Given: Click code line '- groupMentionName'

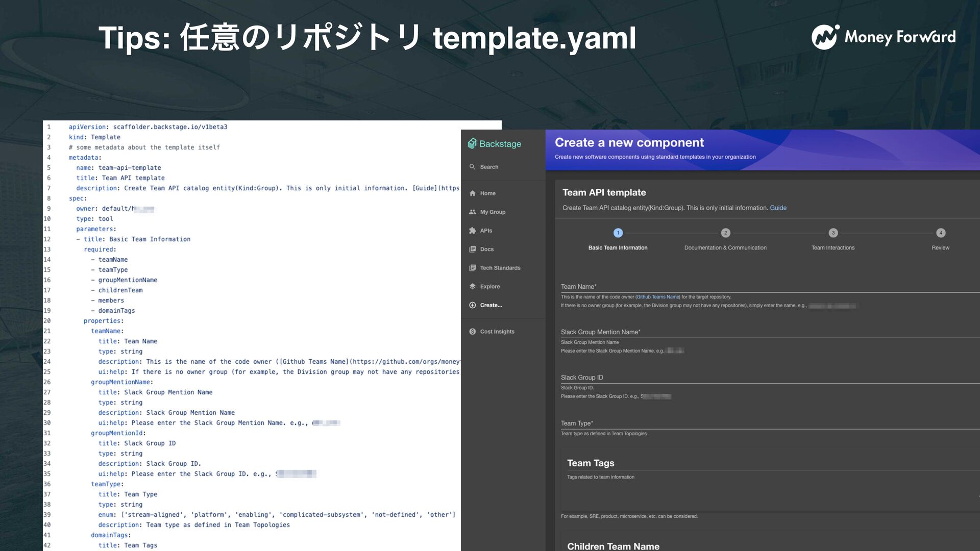Looking at the screenshot, I should pyautogui.click(x=124, y=280).
